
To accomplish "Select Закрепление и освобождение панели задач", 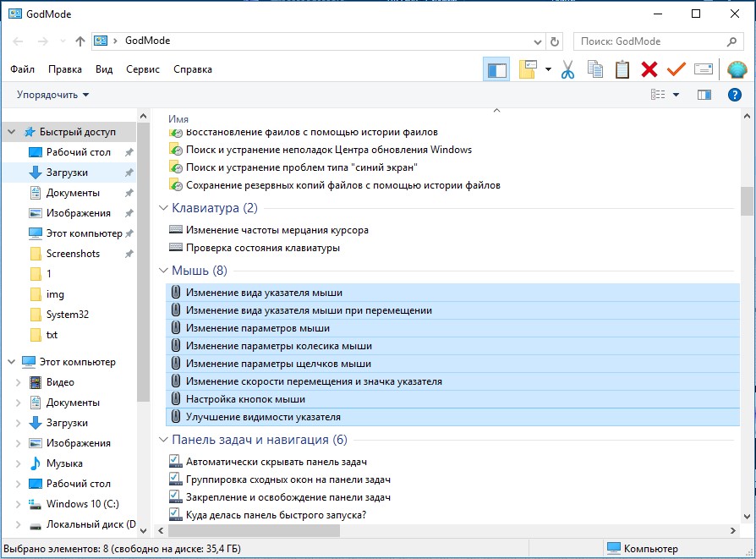I will (288, 497).
